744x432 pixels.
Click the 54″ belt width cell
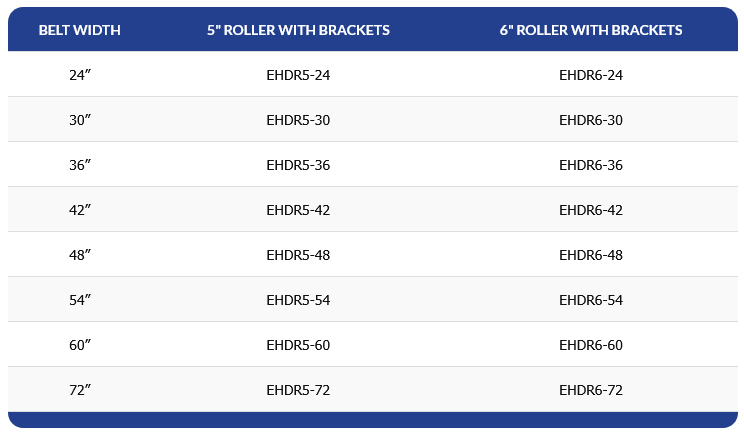(x=80, y=300)
